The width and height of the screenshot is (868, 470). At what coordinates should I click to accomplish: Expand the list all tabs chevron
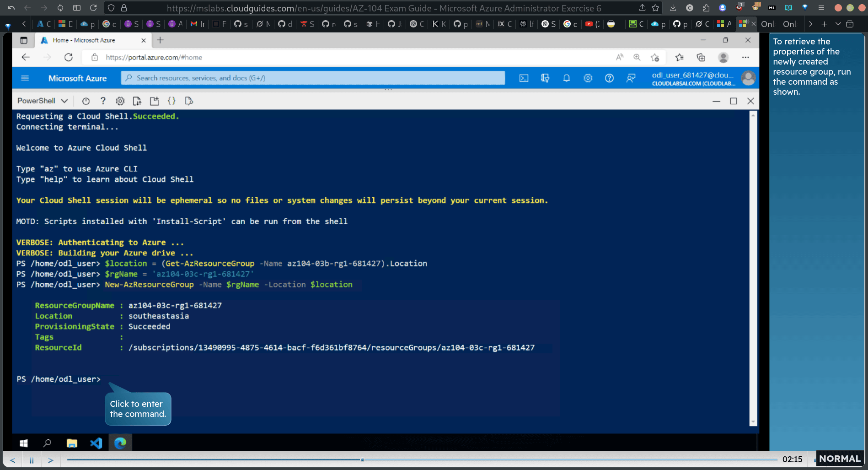pyautogui.click(x=838, y=24)
